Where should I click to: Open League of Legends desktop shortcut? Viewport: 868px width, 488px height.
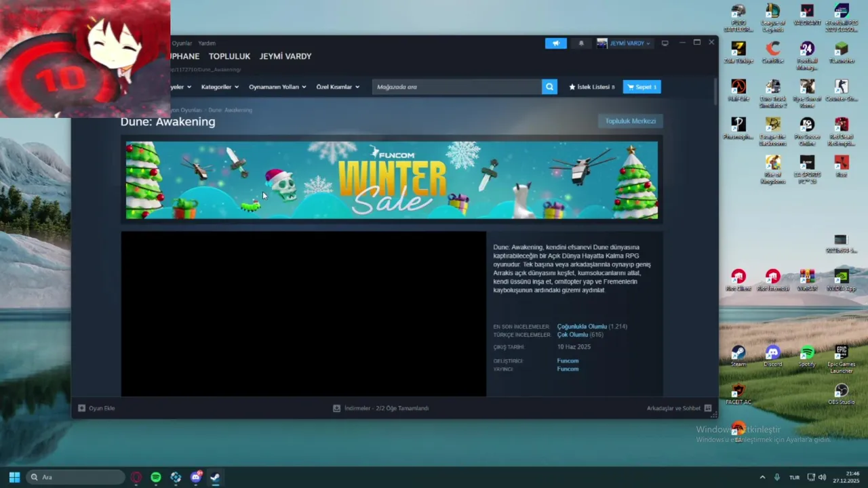coord(772,18)
